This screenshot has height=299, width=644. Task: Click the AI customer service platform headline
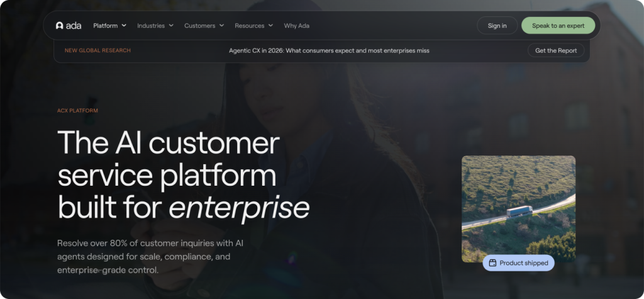pyautogui.click(x=183, y=176)
